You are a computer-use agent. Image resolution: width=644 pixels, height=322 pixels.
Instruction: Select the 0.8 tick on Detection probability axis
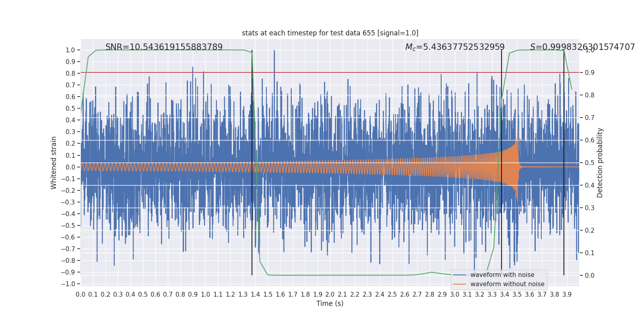[x=590, y=95]
